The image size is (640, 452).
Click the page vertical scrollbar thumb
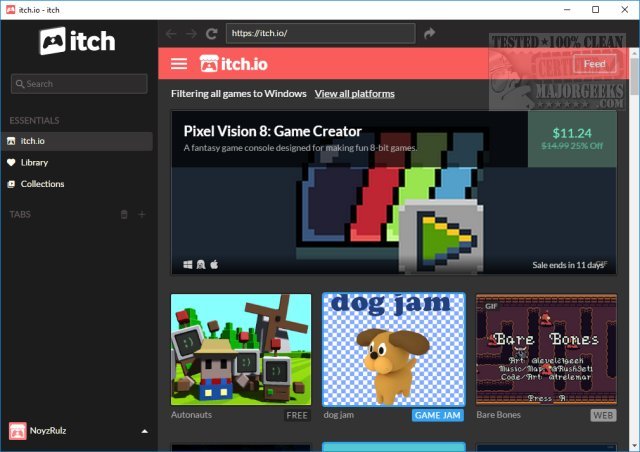(x=634, y=76)
